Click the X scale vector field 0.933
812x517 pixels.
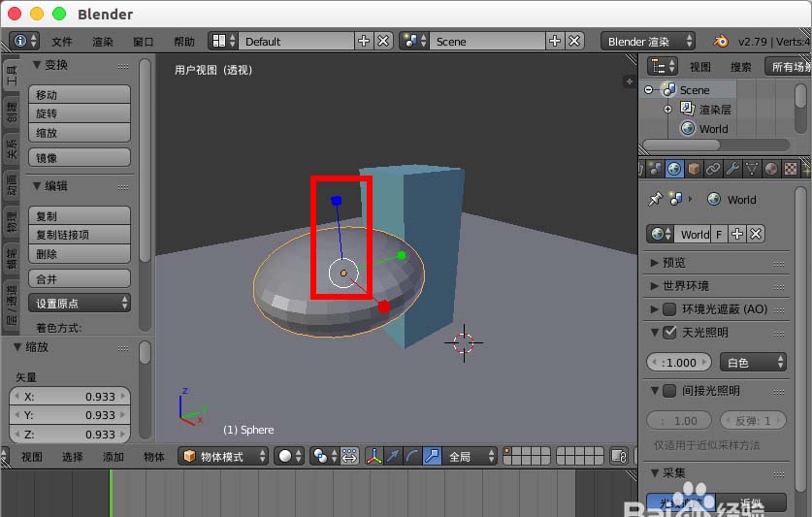(x=70, y=397)
